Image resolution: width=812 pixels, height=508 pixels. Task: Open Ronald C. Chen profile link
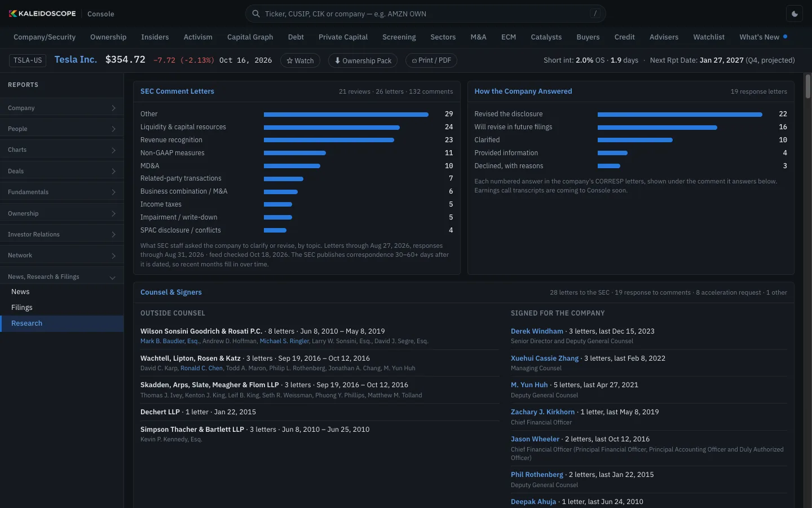tap(201, 368)
